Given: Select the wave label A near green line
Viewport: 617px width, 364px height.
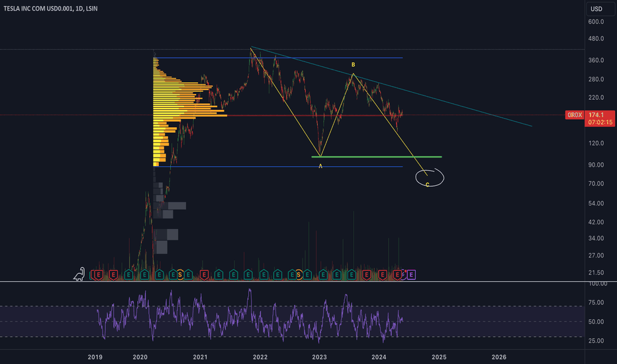Looking at the screenshot, I should pyautogui.click(x=320, y=166).
